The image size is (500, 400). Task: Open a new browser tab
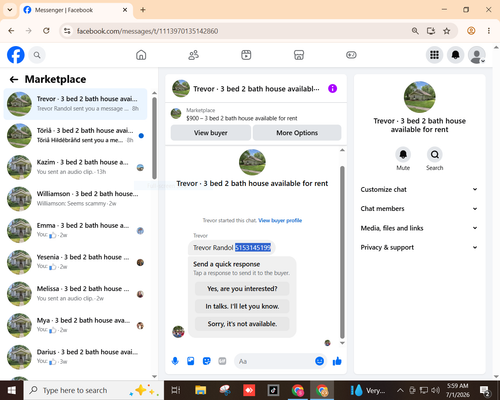143,10
